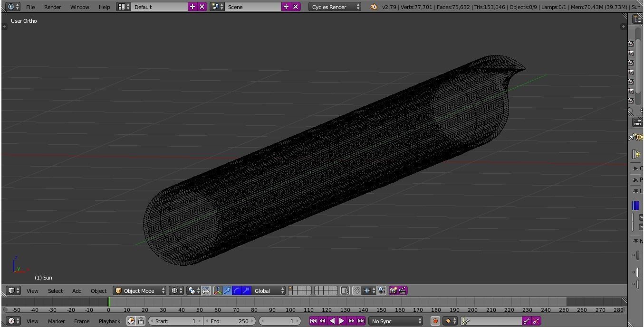Open the Render menu
644x327 pixels.
click(x=52, y=7)
